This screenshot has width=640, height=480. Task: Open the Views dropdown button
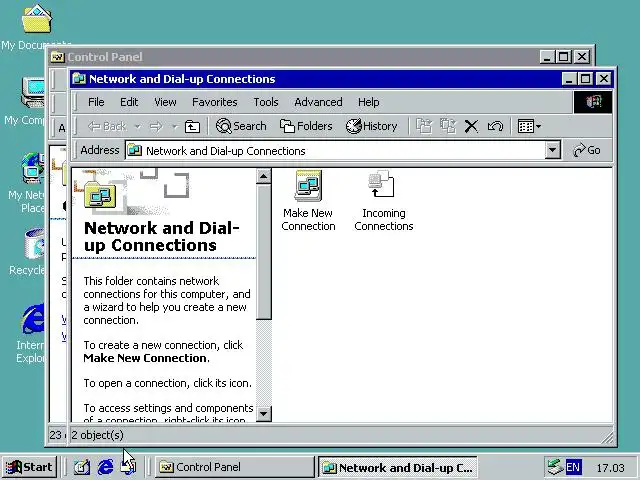(x=529, y=127)
